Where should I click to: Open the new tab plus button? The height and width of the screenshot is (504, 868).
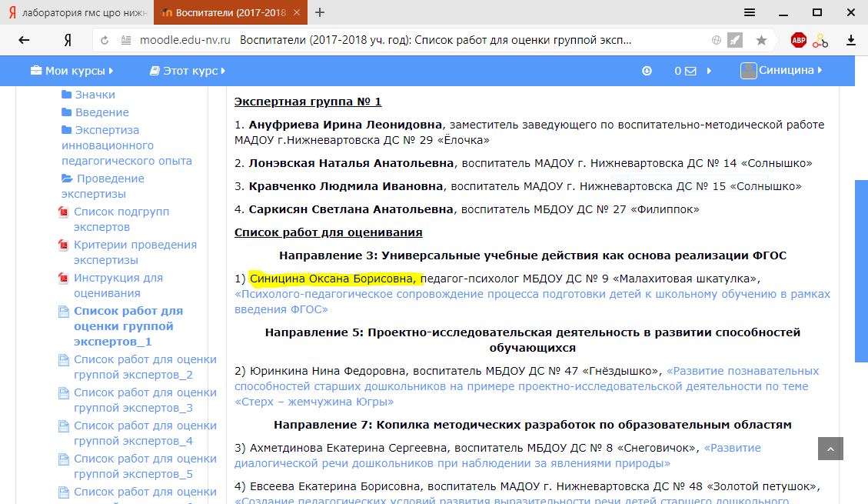point(320,13)
